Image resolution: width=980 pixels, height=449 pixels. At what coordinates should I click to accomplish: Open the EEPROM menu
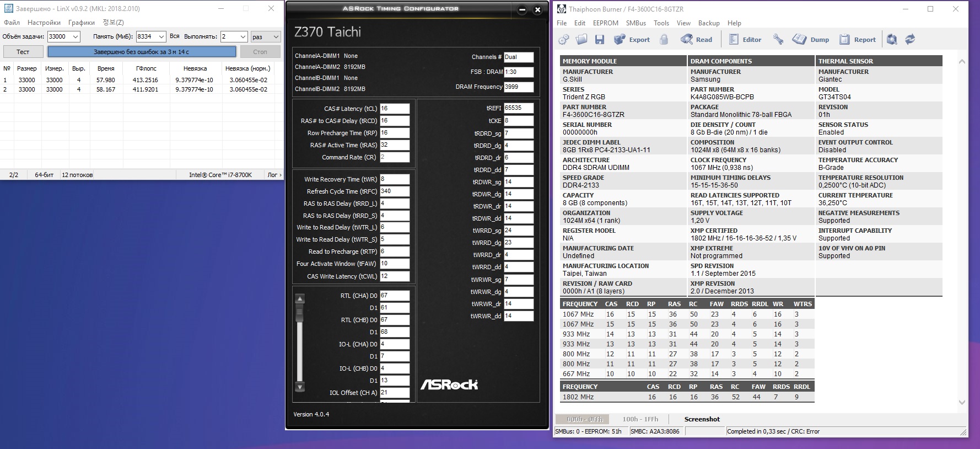point(606,23)
